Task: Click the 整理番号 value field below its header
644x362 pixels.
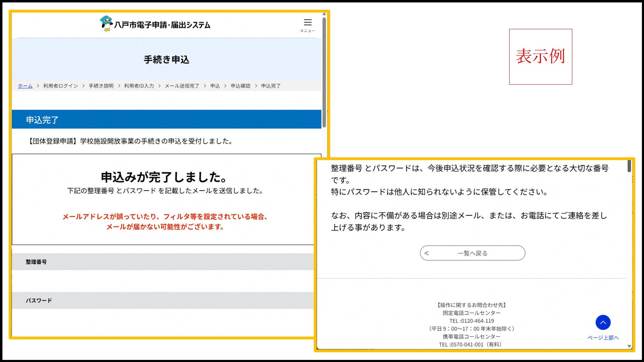Action: tap(164, 280)
